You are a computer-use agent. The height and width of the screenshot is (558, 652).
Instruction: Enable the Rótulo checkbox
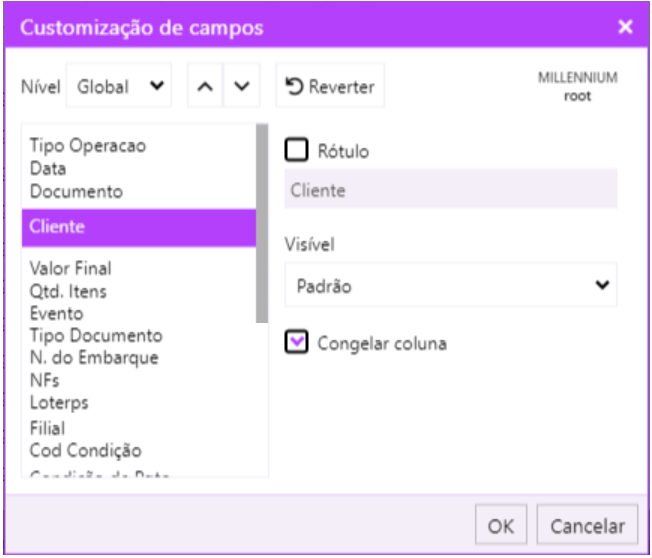click(296, 151)
